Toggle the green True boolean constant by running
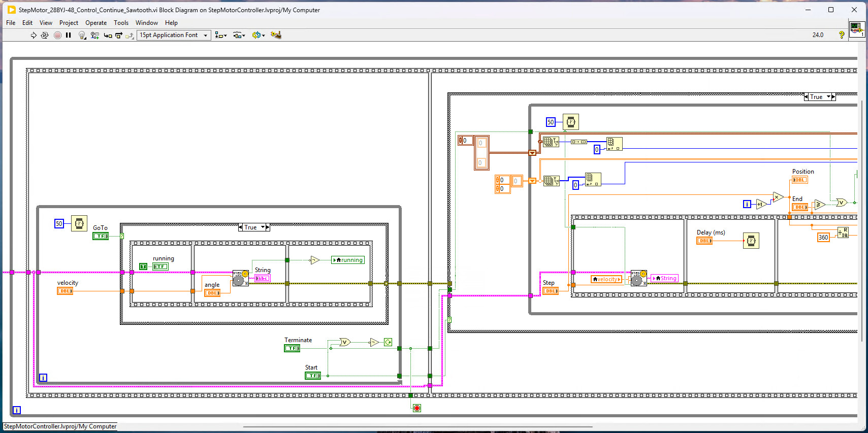The image size is (868, 433). coord(143,267)
